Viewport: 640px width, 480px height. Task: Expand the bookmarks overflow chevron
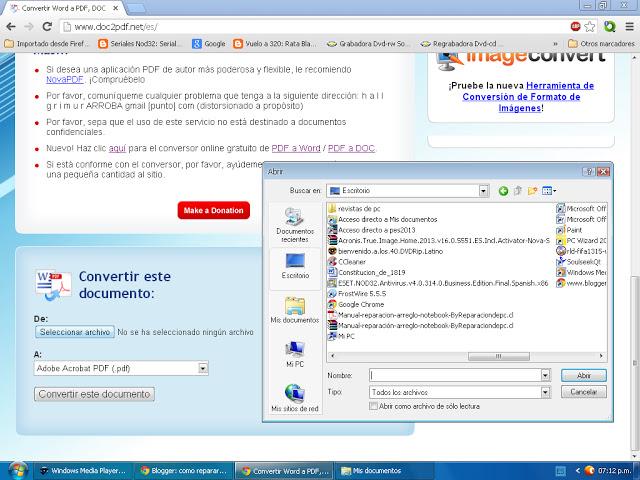pyautogui.click(x=555, y=43)
